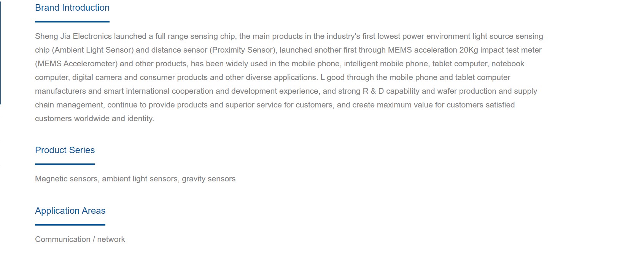Click the Product Series heading
The width and height of the screenshot is (644, 261).
click(x=65, y=150)
